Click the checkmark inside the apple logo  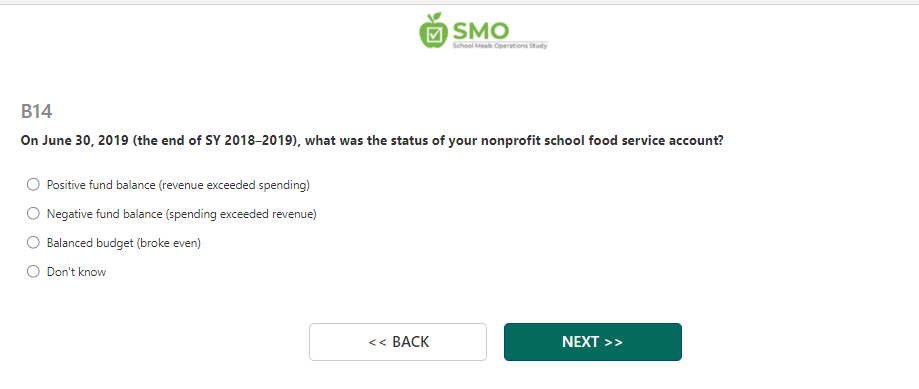(x=434, y=35)
